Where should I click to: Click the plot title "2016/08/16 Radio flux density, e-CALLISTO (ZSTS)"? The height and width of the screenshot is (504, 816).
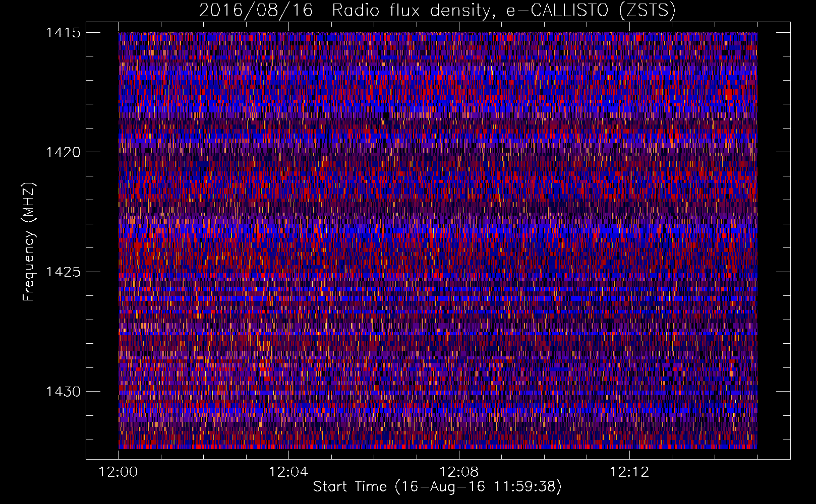point(437,11)
